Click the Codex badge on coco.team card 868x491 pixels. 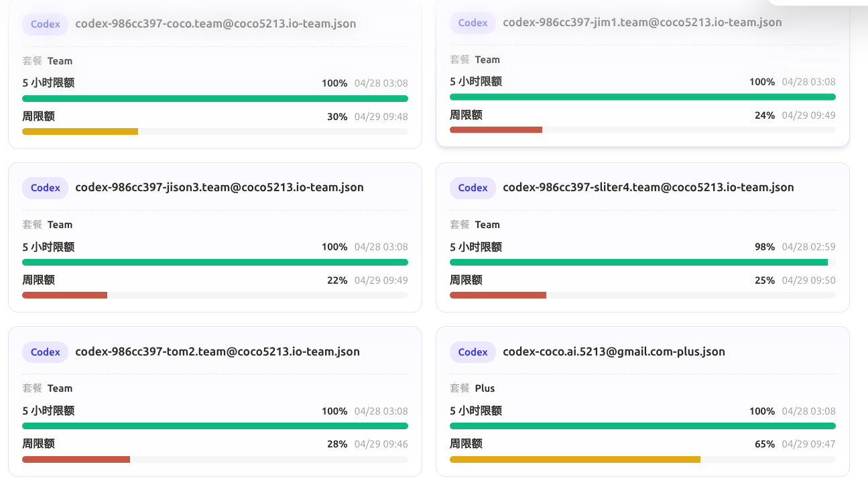(x=45, y=24)
